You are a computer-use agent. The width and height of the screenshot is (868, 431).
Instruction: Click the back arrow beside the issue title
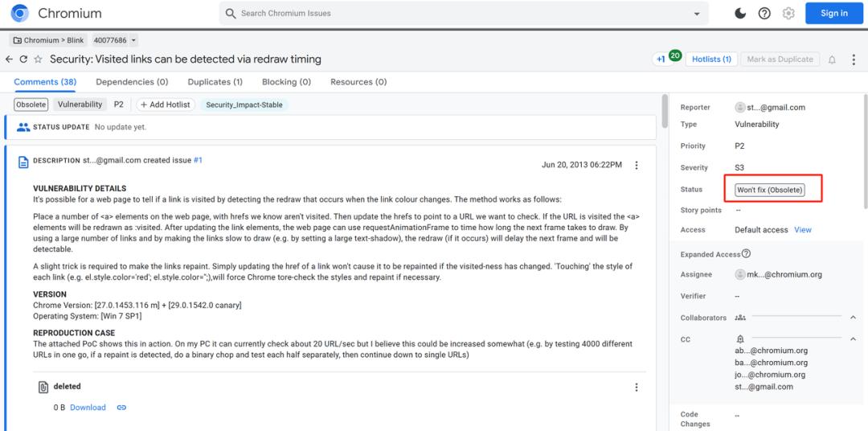click(9, 60)
